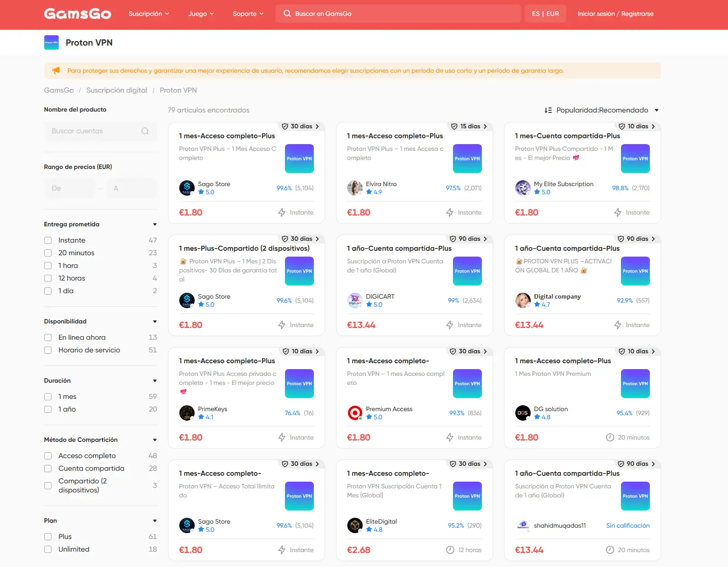Image resolution: width=728 pixels, height=567 pixels.
Task: Check the 1 año duration filter
Action: click(48, 409)
